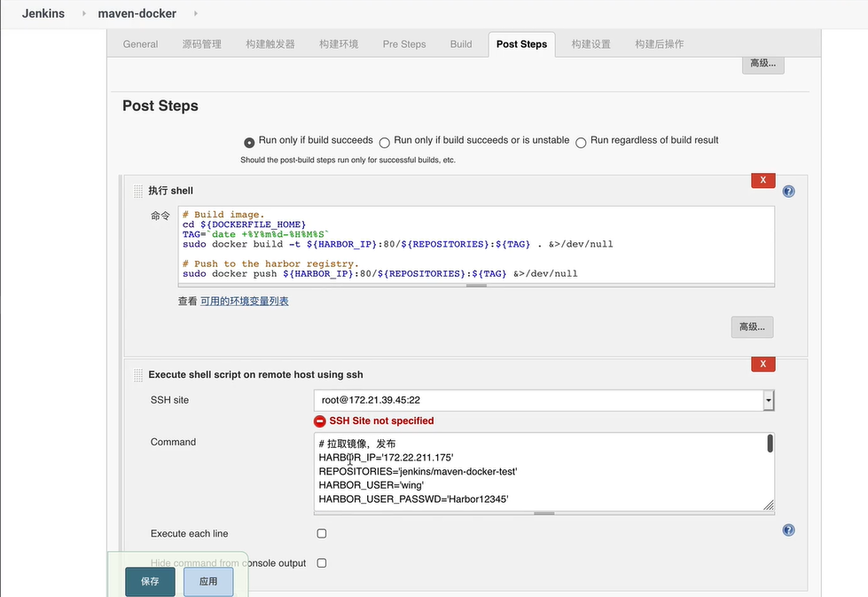Click inside the 命令 shell script editor
Image resolution: width=868 pixels, height=597 pixels.
click(x=476, y=245)
